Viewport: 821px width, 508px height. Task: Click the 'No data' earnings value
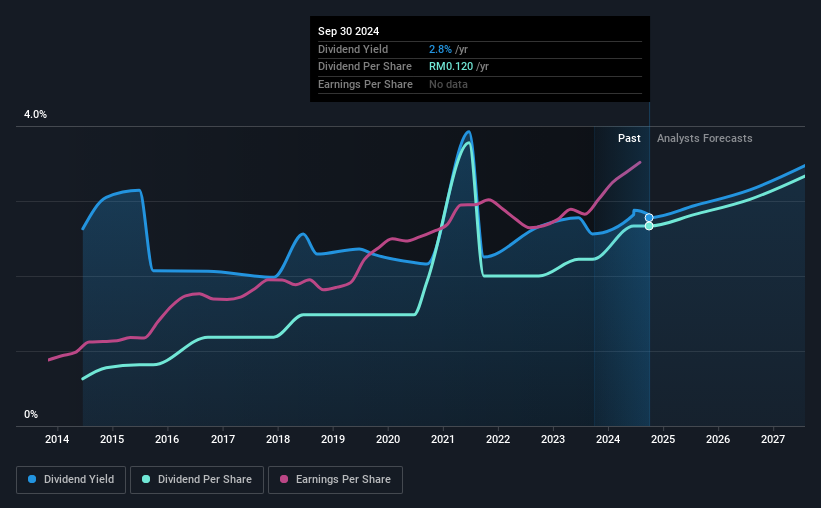coord(448,84)
